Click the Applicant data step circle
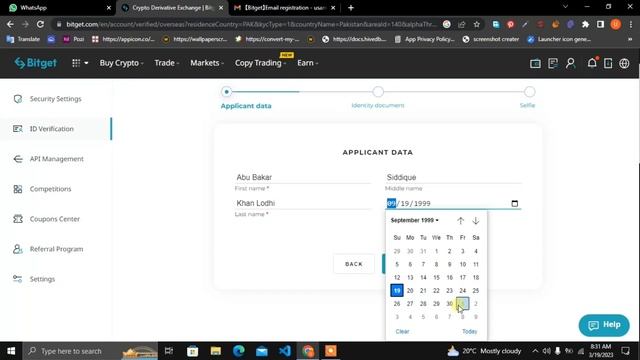 pyautogui.click(x=226, y=92)
